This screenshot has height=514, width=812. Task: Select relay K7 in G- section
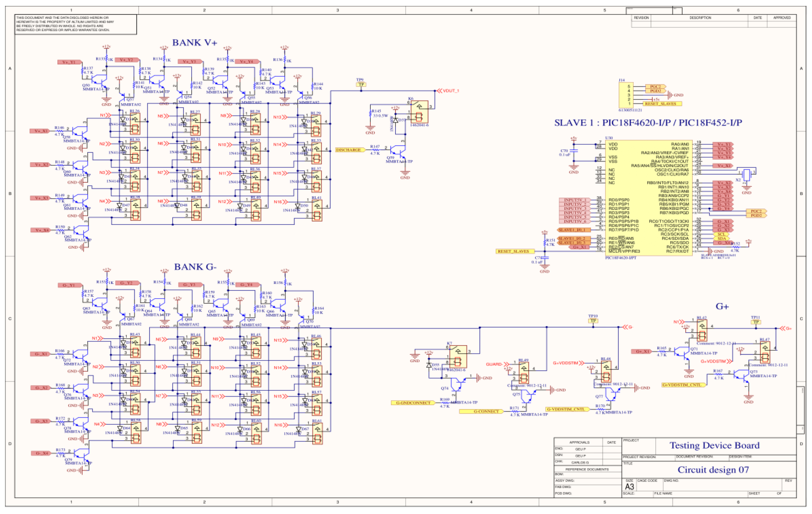[x=458, y=356]
